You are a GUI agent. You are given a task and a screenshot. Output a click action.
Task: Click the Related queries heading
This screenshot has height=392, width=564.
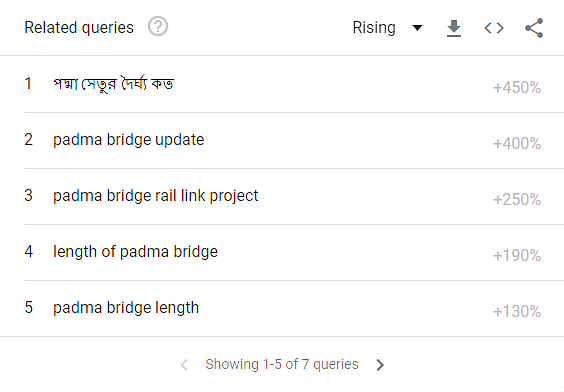(x=79, y=28)
